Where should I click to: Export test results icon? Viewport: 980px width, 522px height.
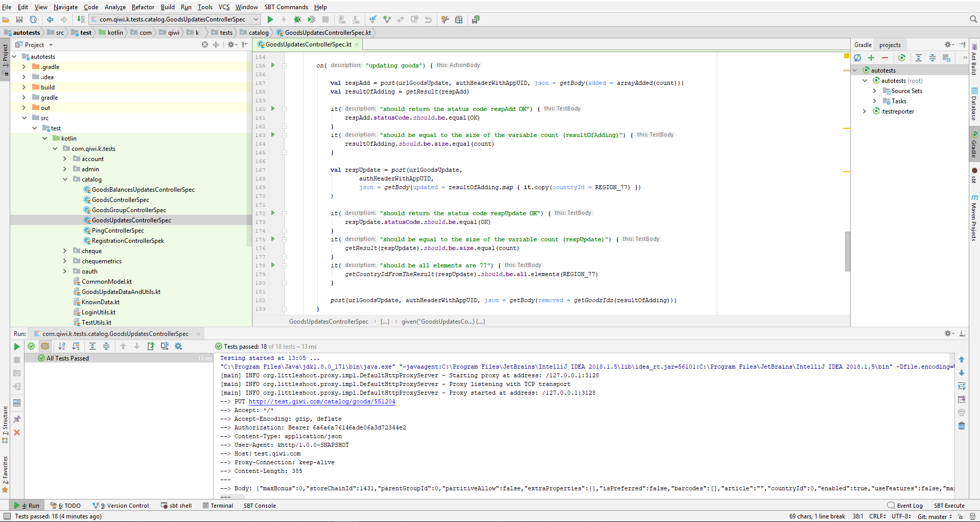pos(151,346)
